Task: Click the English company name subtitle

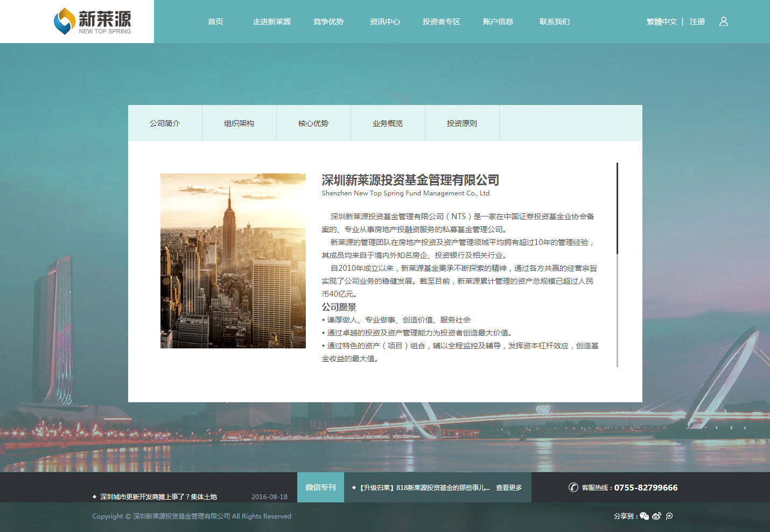Action: tap(405, 193)
